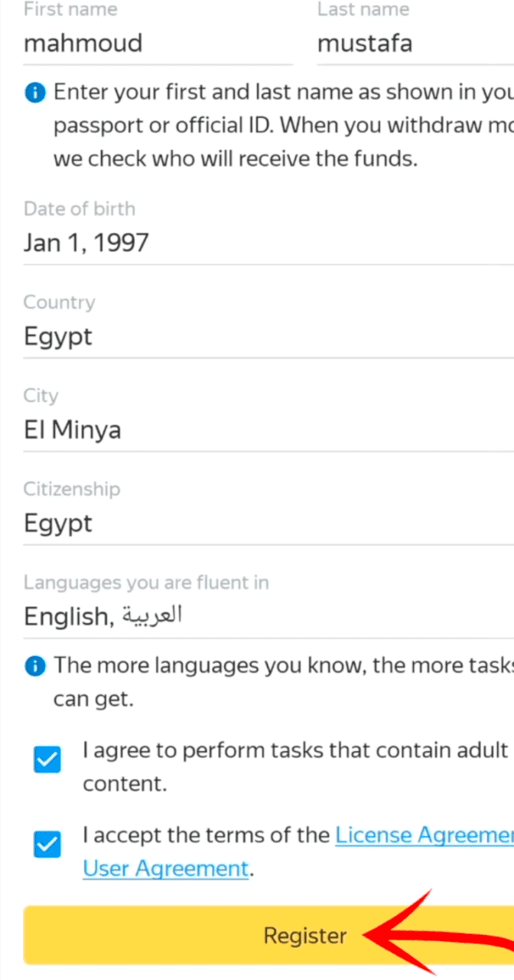The image size is (514, 980).
Task: Uncheck the terms acceptance checkbox
Action: click(x=47, y=844)
